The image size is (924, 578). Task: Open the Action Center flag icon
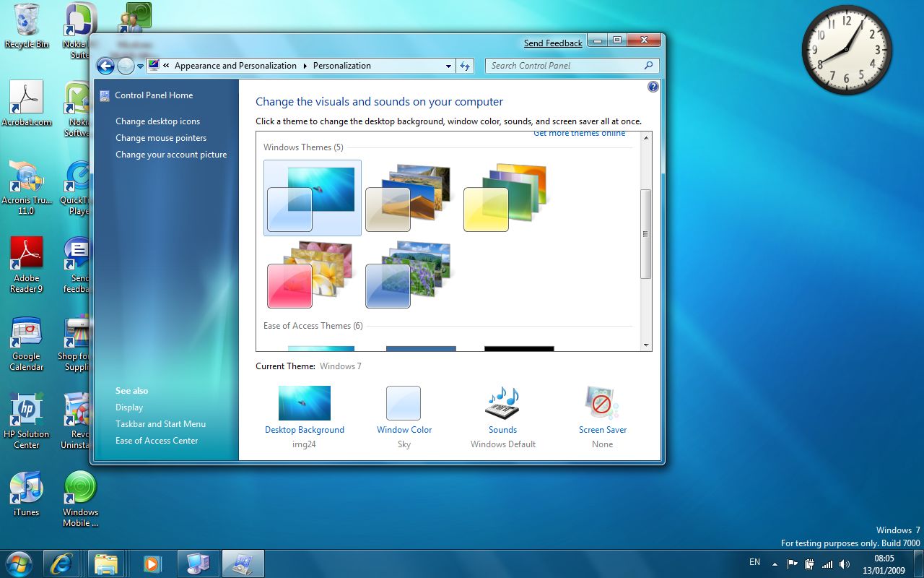(x=792, y=564)
